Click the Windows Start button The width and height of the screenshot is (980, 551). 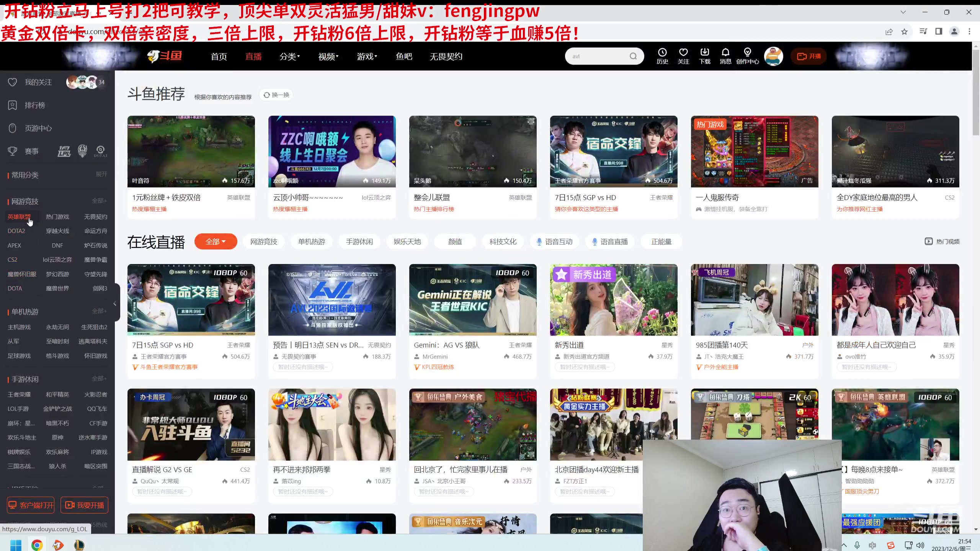pos(16,545)
